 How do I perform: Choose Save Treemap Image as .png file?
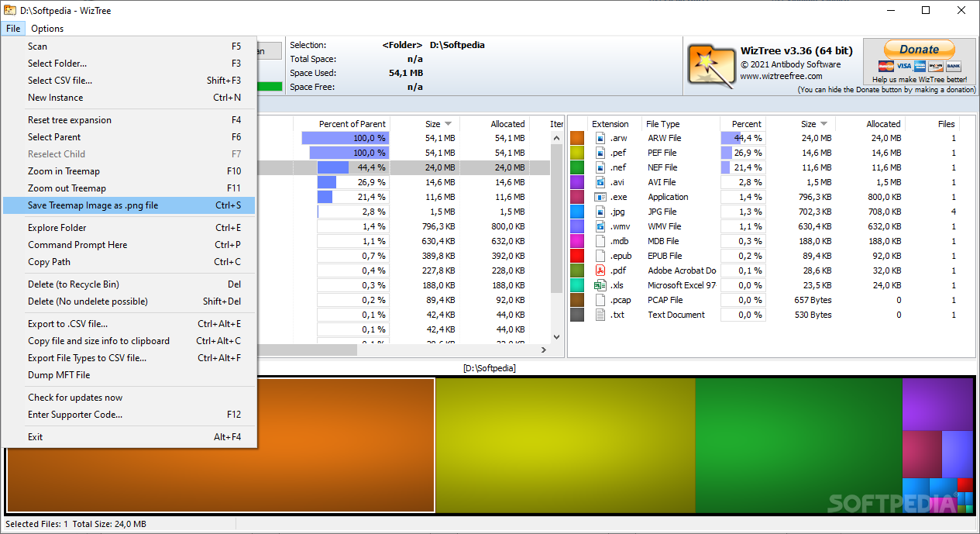click(129, 205)
